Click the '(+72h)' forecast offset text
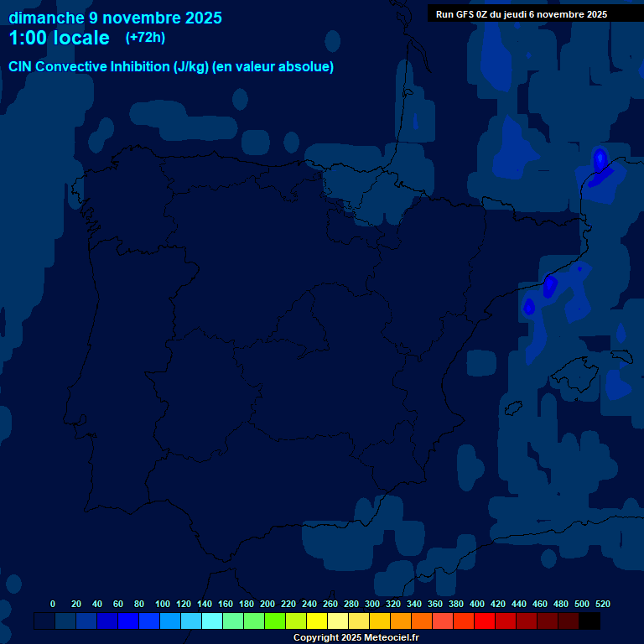 [x=145, y=38]
